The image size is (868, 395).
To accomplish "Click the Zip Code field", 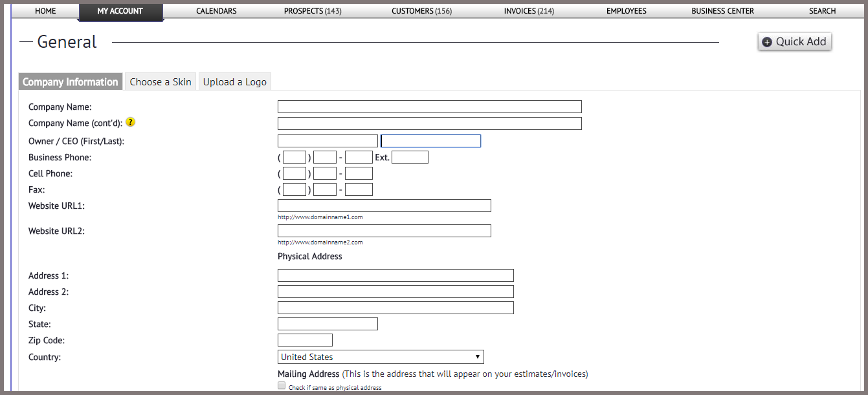I will click(x=305, y=340).
